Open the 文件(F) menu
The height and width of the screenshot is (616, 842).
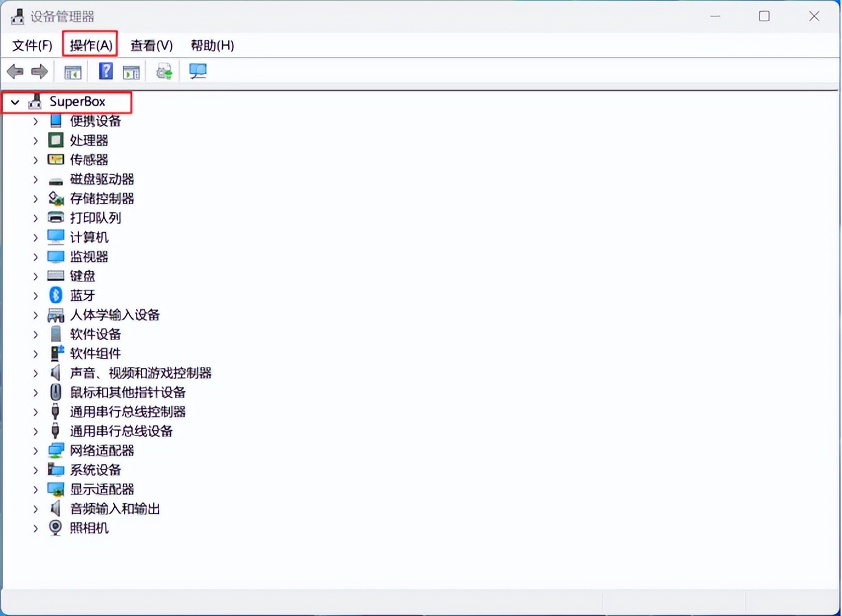pyautogui.click(x=32, y=46)
